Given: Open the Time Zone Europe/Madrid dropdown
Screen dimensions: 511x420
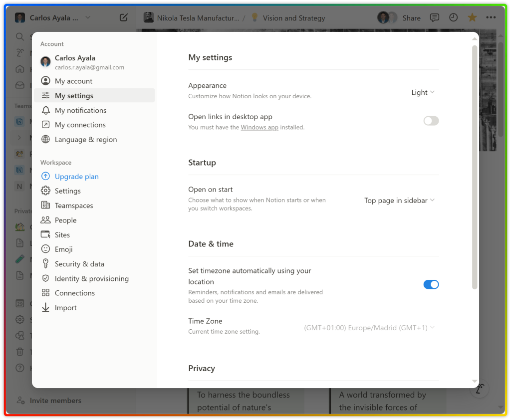Looking at the screenshot, I should point(369,328).
